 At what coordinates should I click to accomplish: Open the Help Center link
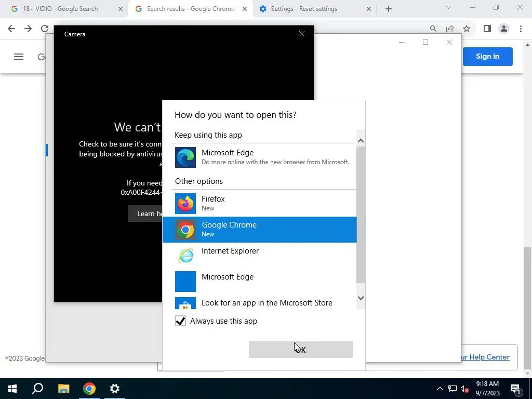[x=485, y=357]
